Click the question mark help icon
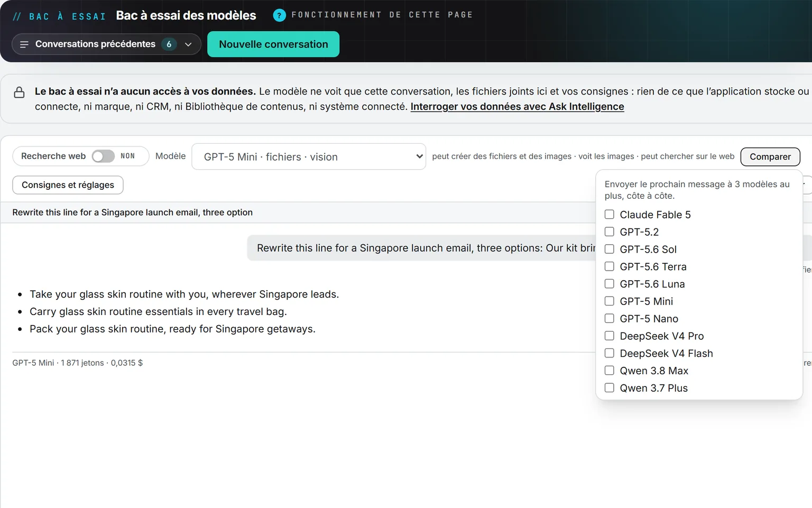 (279, 15)
